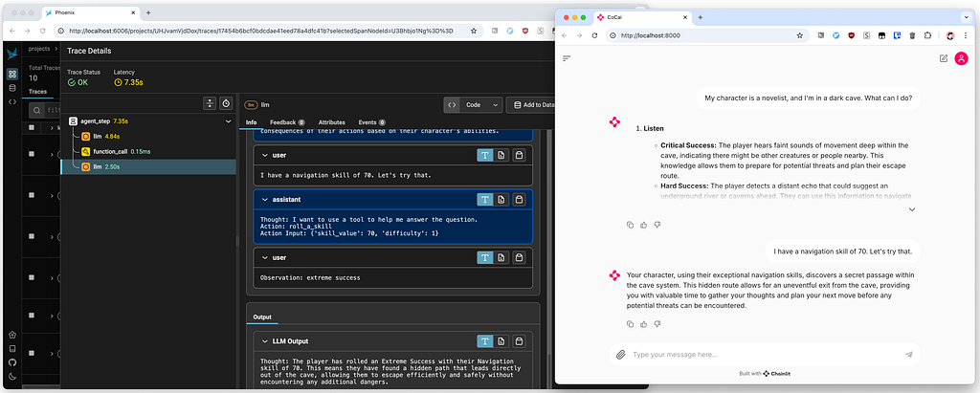Open CoCai user profile avatar
The width and height of the screenshot is (980, 393).
961,58
